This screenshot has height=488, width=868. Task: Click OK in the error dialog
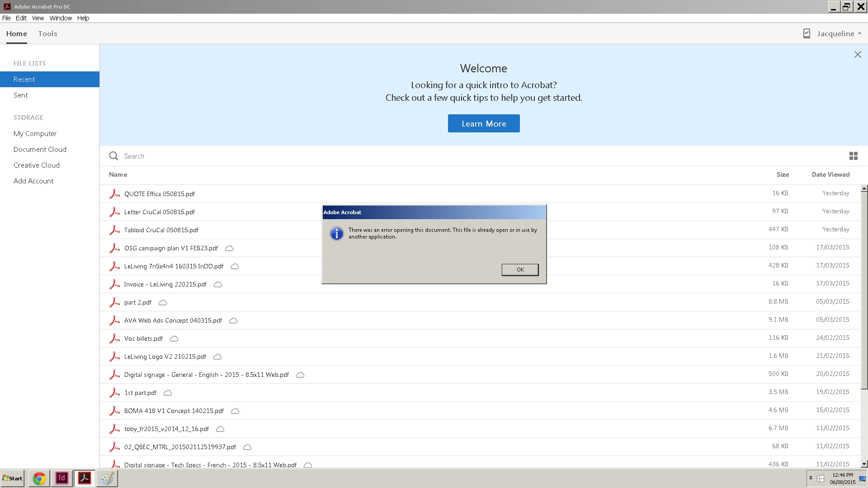click(520, 270)
